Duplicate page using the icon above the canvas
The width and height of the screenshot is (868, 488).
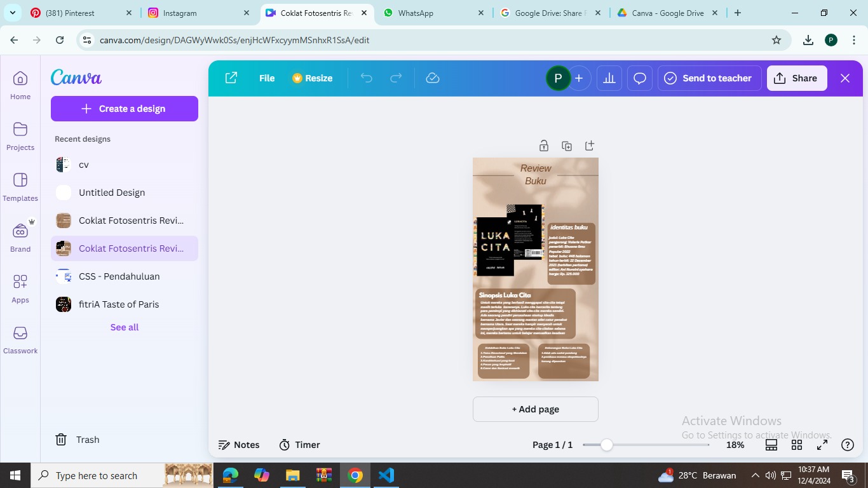tap(567, 146)
